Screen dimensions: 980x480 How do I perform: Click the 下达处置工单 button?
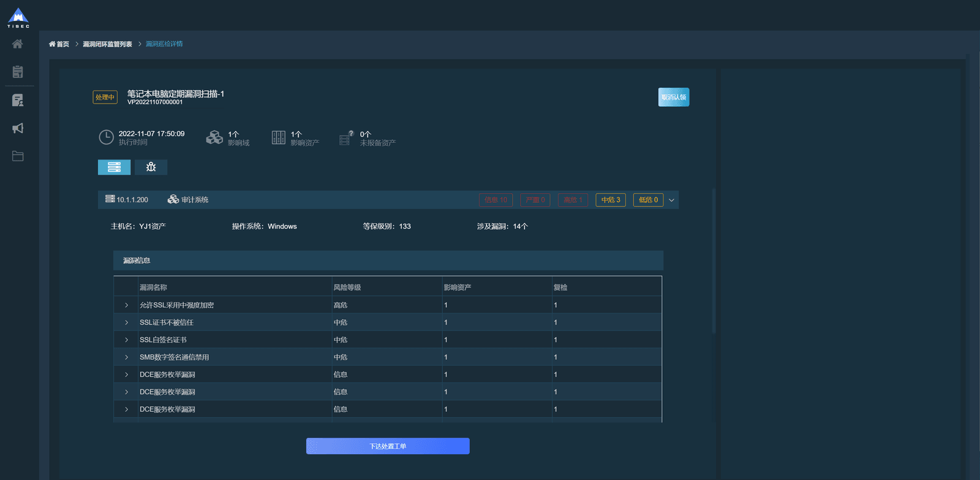[x=388, y=446]
